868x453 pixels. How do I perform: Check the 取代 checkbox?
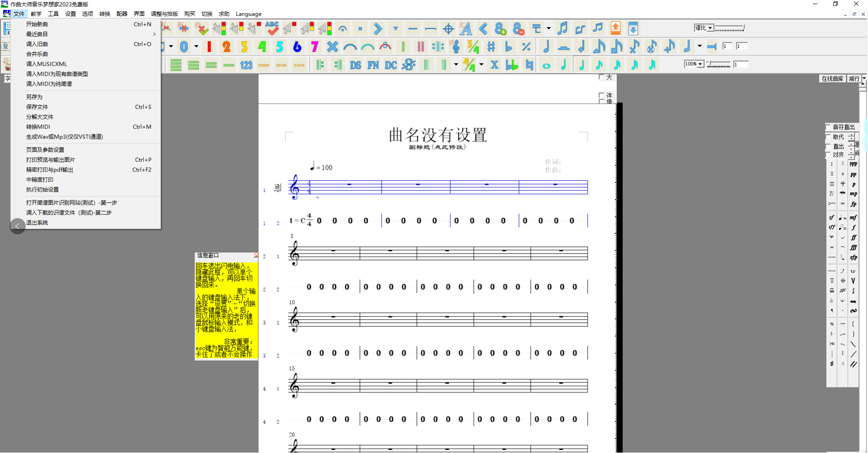click(829, 137)
